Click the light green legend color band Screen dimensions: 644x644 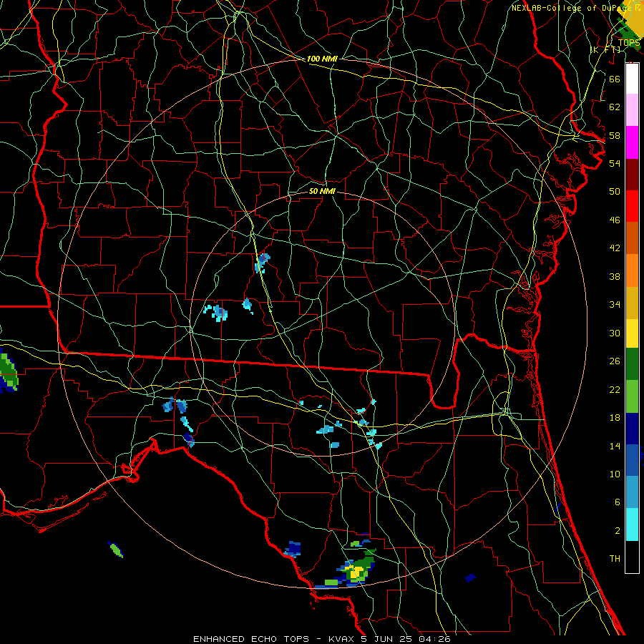[x=632, y=396]
